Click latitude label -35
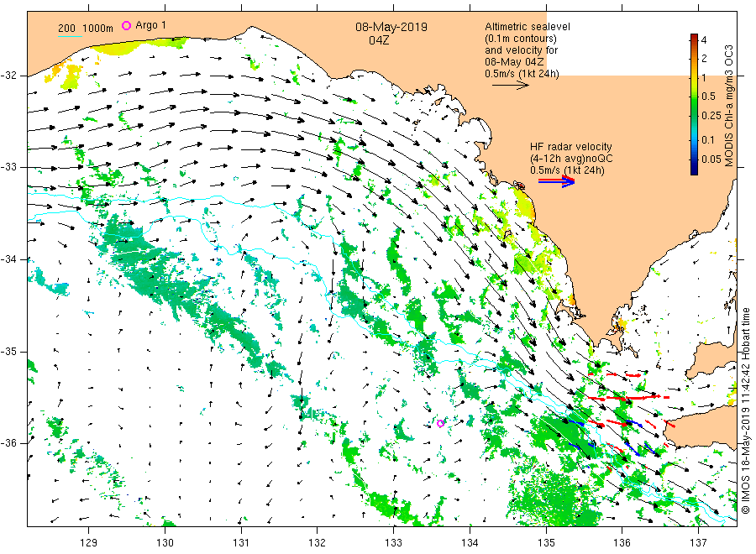The height and width of the screenshot is (554, 756). (8, 351)
